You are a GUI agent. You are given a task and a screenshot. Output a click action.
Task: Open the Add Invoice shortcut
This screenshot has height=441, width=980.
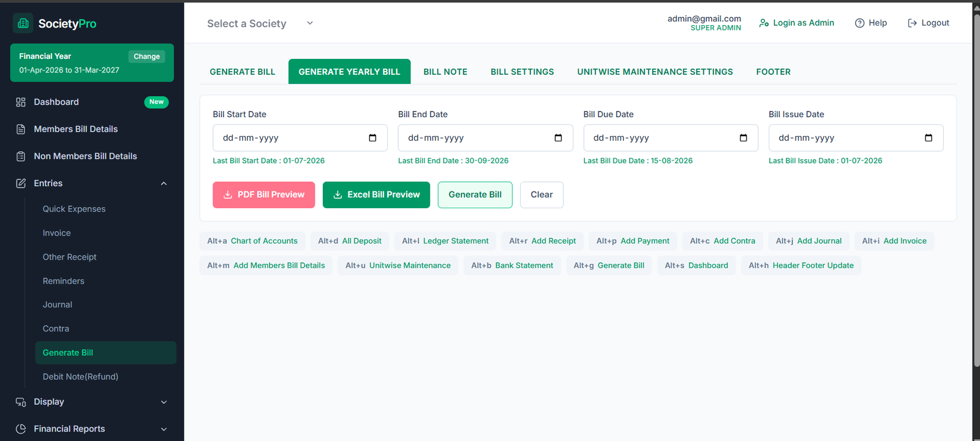(x=894, y=241)
